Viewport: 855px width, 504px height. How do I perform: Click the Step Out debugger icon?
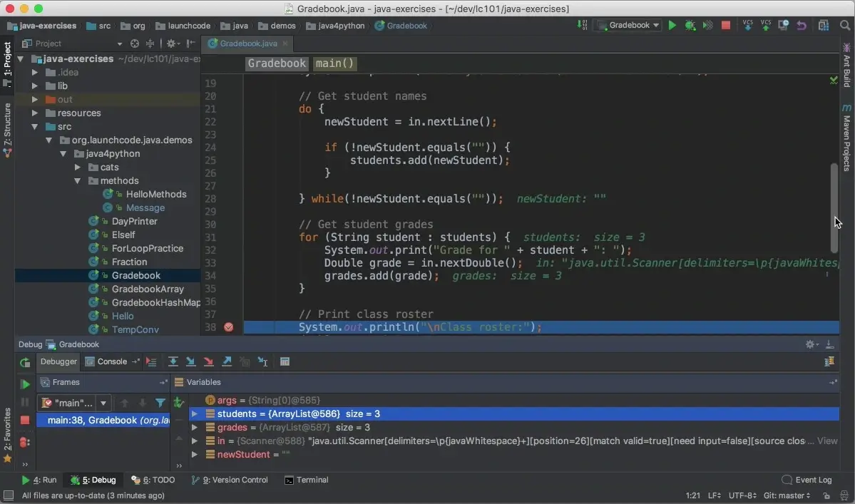225,361
